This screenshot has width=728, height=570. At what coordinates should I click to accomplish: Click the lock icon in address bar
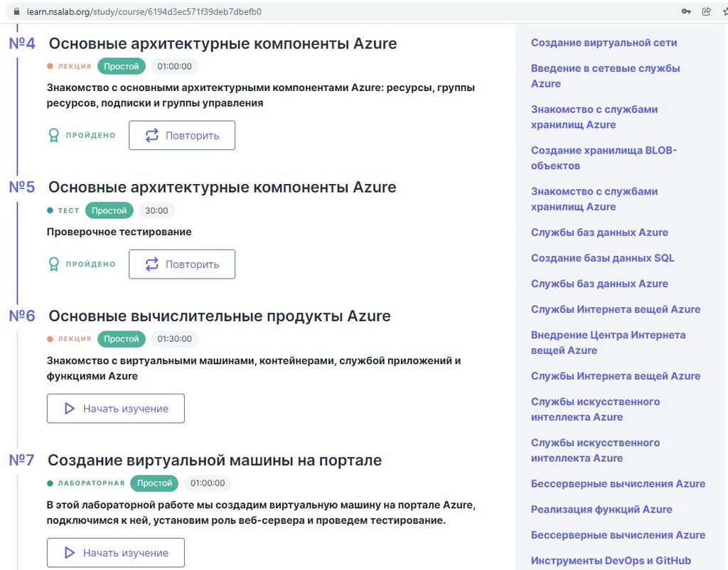17,11
